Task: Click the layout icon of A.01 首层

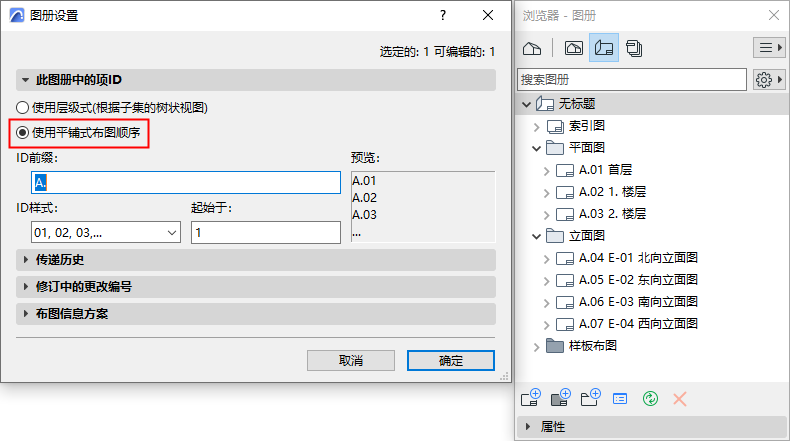Action: (565, 170)
